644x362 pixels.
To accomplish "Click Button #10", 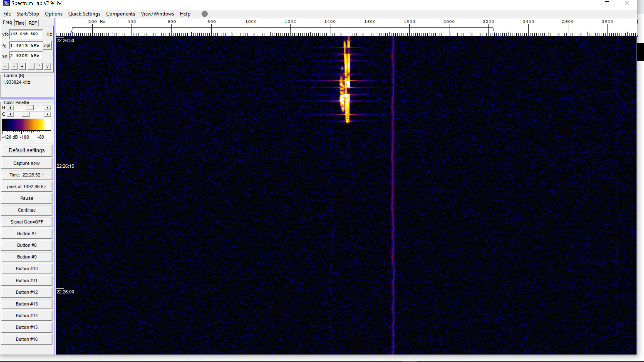I will point(26,269).
